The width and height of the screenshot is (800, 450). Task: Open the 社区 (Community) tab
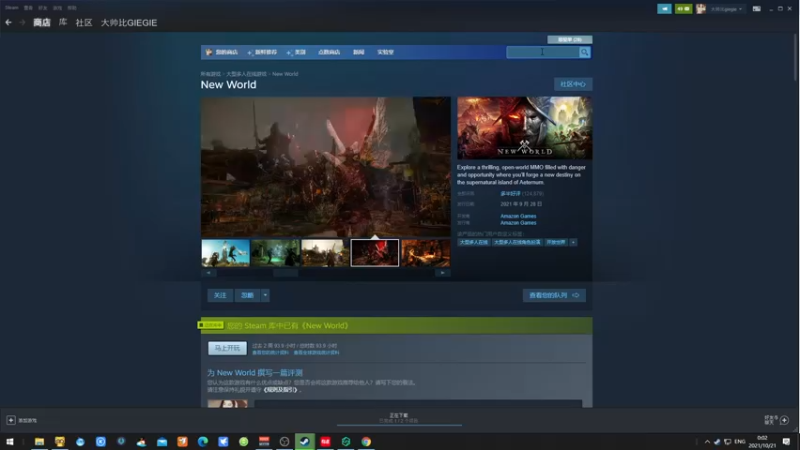coord(84,22)
